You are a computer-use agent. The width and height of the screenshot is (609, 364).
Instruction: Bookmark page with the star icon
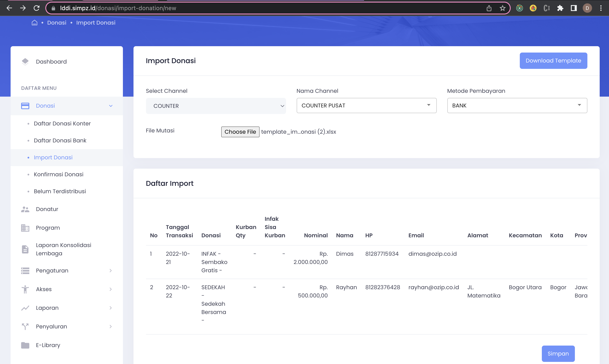tap(503, 8)
